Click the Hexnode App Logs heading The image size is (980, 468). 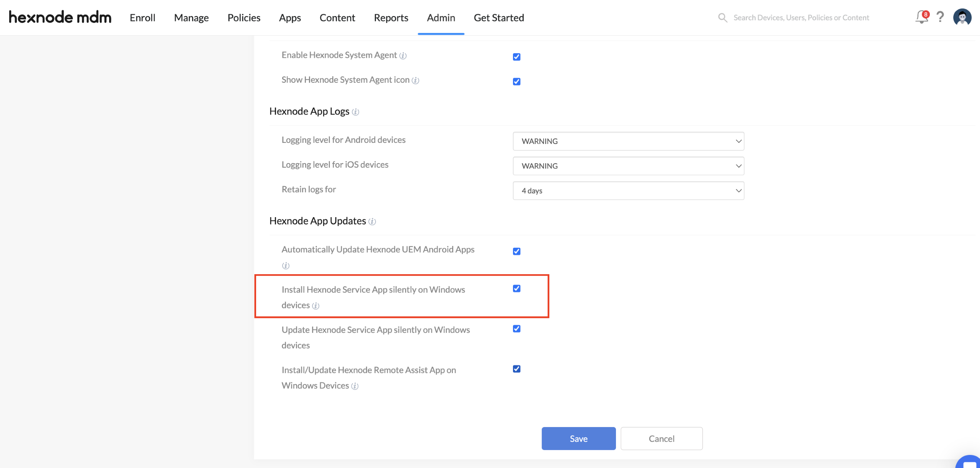point(309,111)
